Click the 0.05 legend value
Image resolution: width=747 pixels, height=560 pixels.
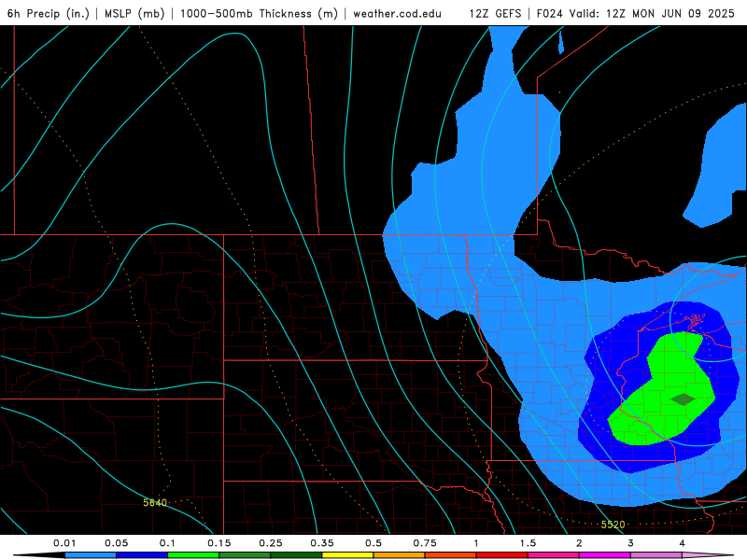(x=116, y=543)
